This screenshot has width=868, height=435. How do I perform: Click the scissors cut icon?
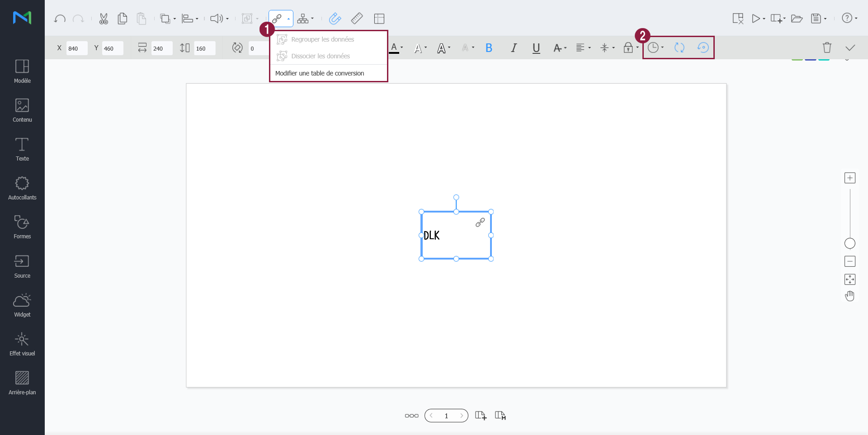104,19
